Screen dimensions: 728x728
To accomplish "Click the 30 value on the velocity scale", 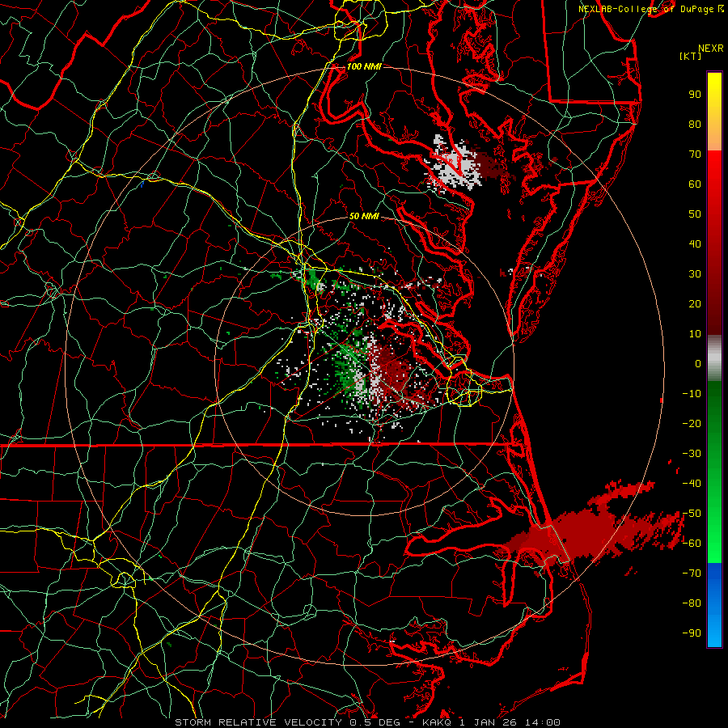I will (695, 274).
